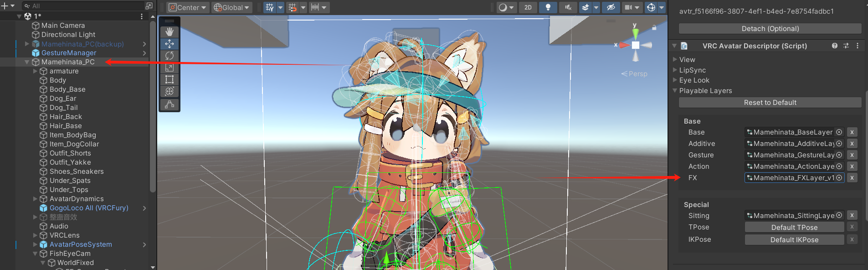Toggle grid visibility icon in scene toolbar
This screenshot has width=868, height=270.
[x=270, y=7]
